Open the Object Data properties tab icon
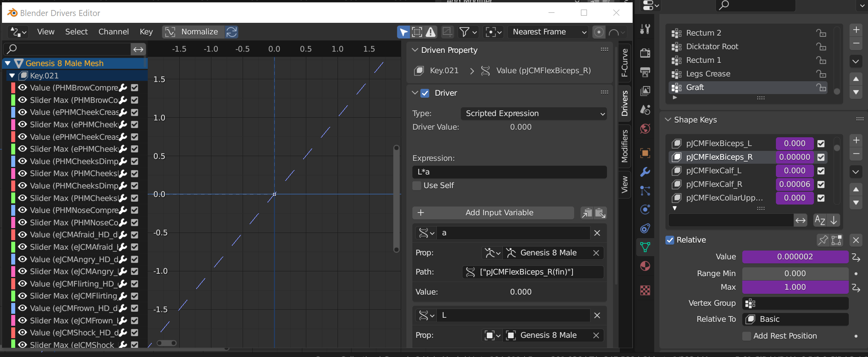868x357 pixels. (x=645, y=247)
